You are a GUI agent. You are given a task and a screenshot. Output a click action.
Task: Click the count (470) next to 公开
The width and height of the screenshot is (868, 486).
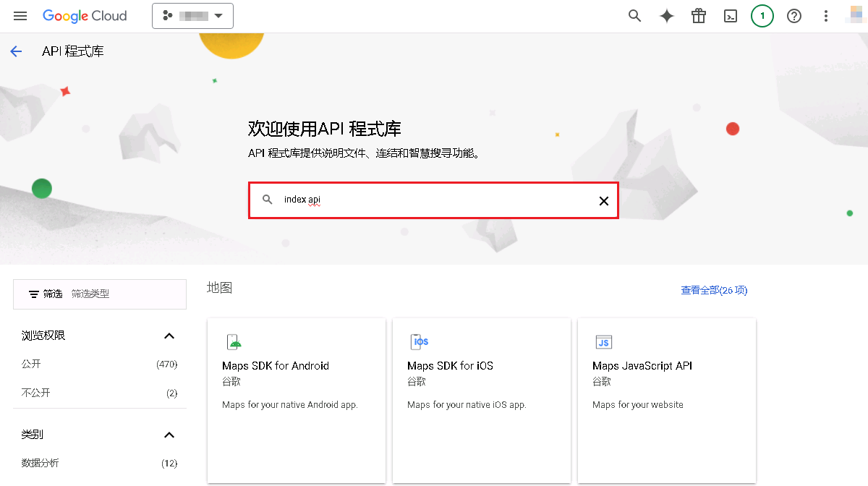pyautogui.click(x=167, y=364)
